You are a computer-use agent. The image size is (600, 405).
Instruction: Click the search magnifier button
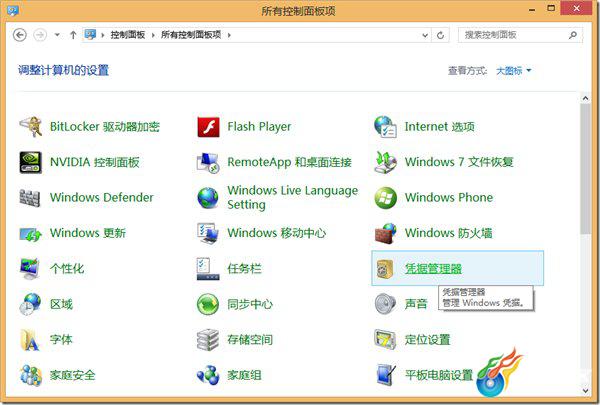pos(573,35)
